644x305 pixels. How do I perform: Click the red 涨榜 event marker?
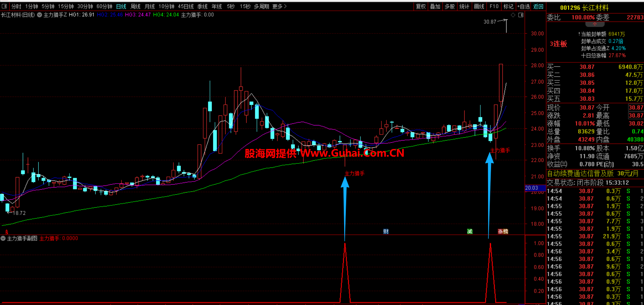point(503,232)
